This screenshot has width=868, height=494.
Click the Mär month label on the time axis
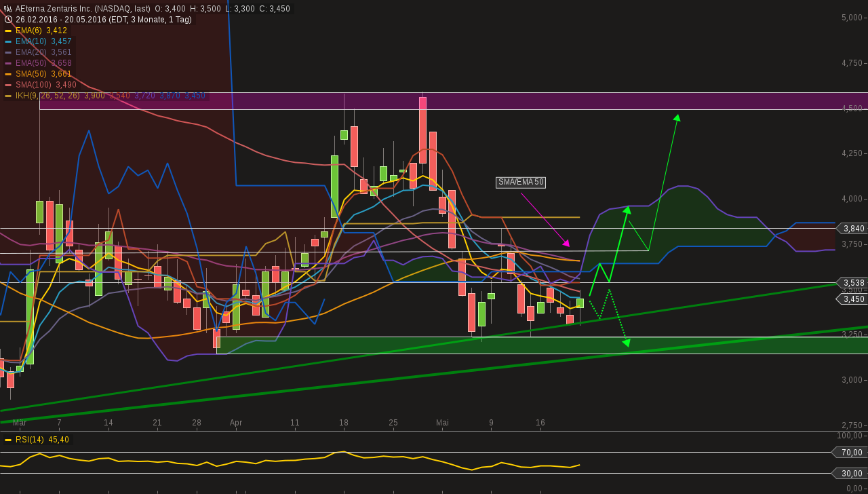[20, 423]
